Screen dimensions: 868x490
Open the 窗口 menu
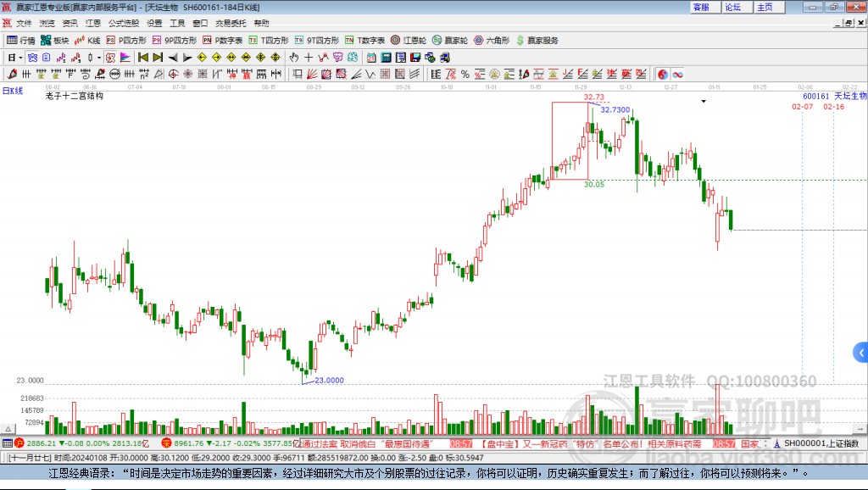click(x=200, y=23)
